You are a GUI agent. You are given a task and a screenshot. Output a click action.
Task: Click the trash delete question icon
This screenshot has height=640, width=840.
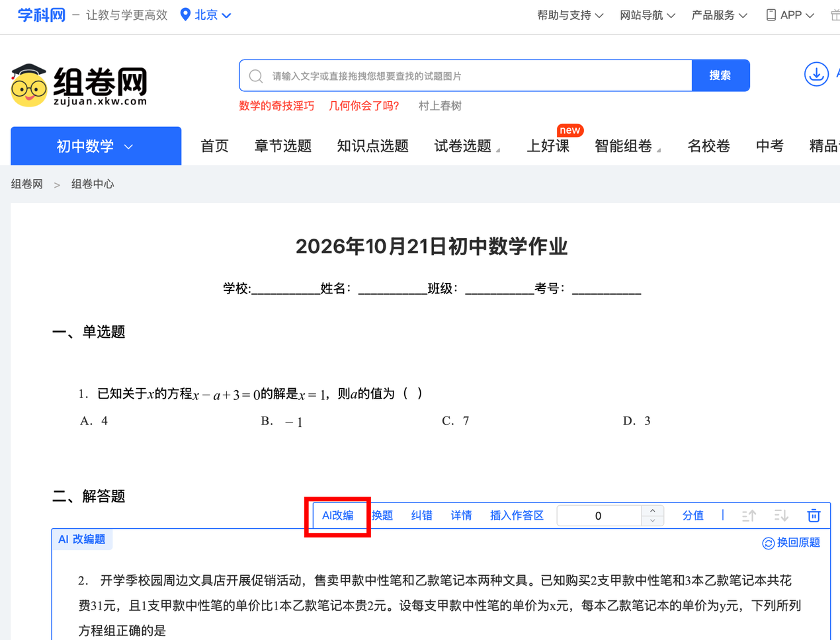[814, 516]
